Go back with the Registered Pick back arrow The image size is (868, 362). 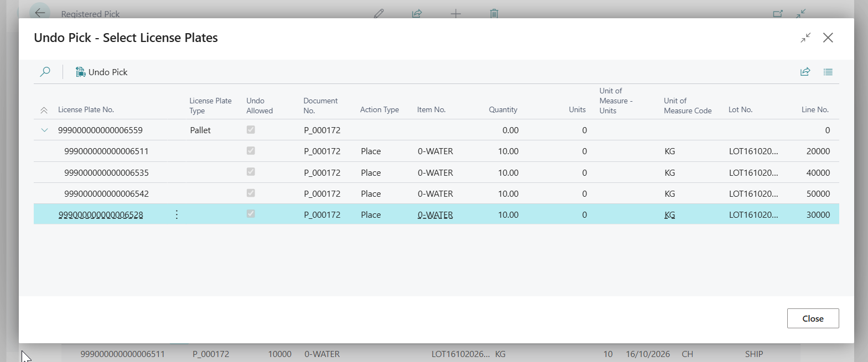coord(40,13)
